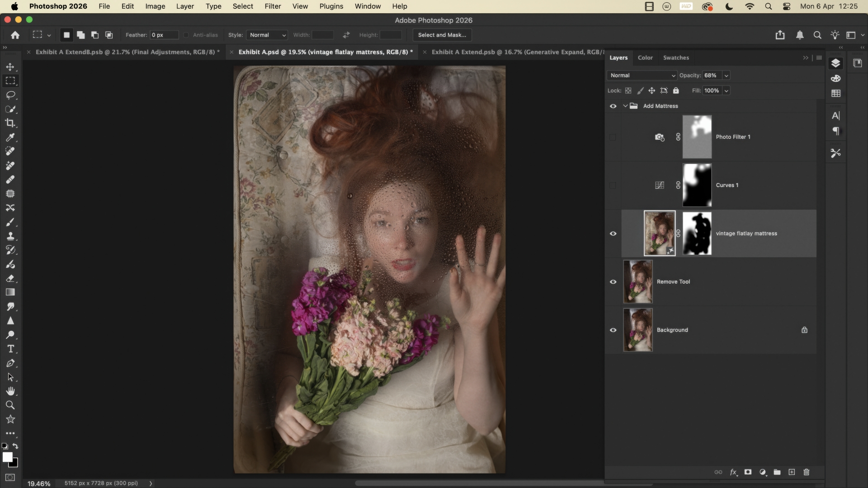Click the Feather input field

click(164, 35)
